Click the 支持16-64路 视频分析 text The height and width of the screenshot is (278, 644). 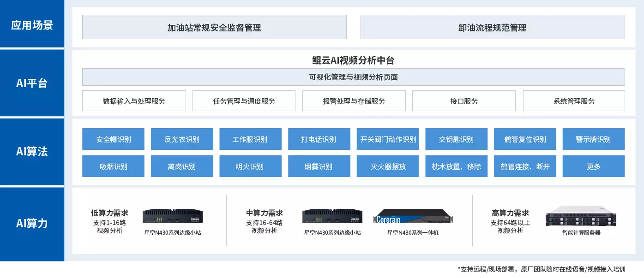tap(265, 226)
